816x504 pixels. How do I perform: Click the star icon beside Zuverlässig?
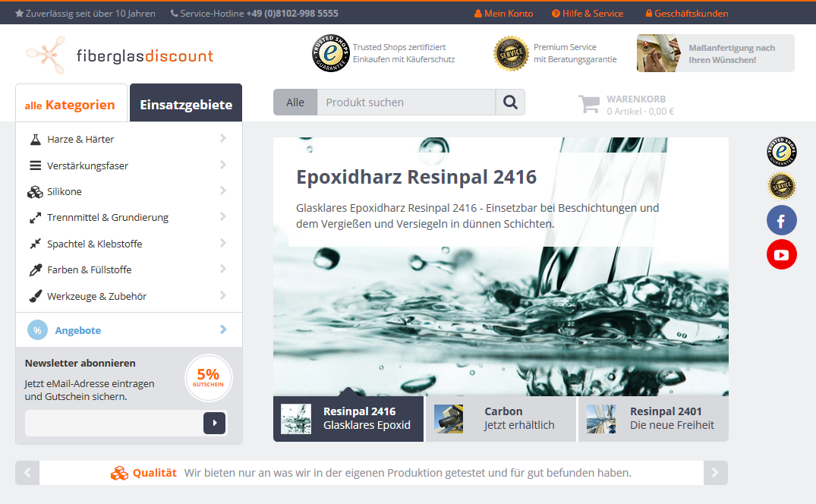[19, 14]
